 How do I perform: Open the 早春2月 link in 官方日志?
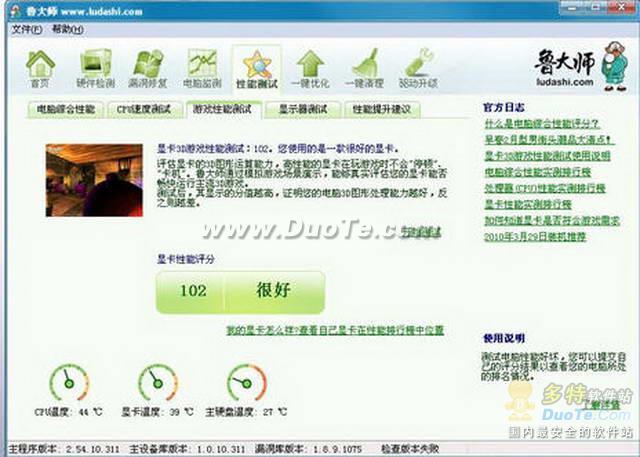tap(549, 140)
